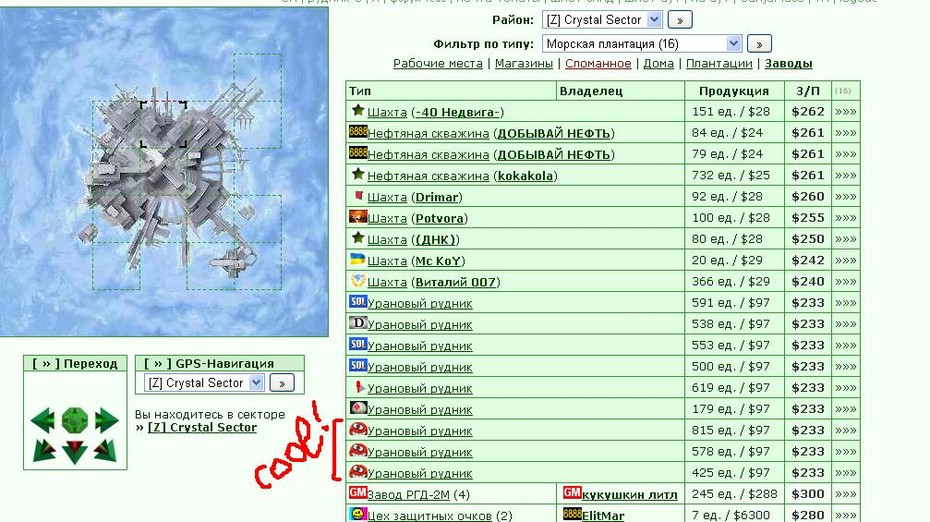Click SOL icon on the 553 ед. uranium row

click(x=358, y=344)
